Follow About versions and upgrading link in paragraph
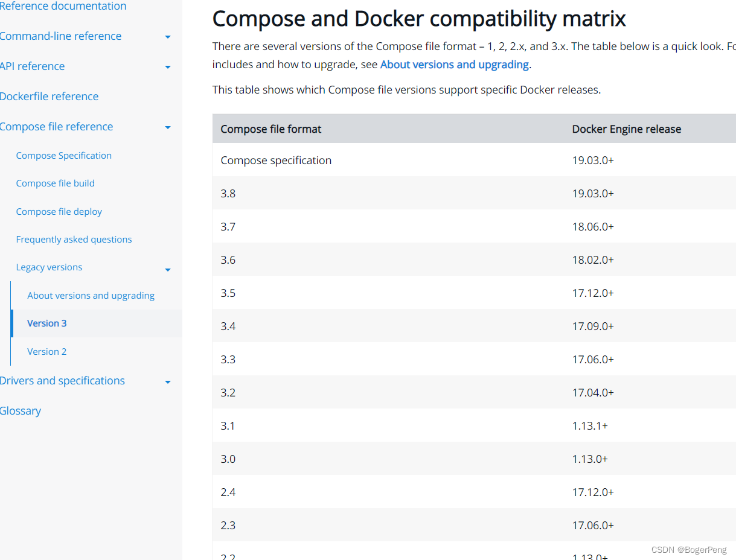The image size is (736, 560). tap(454, 65)
